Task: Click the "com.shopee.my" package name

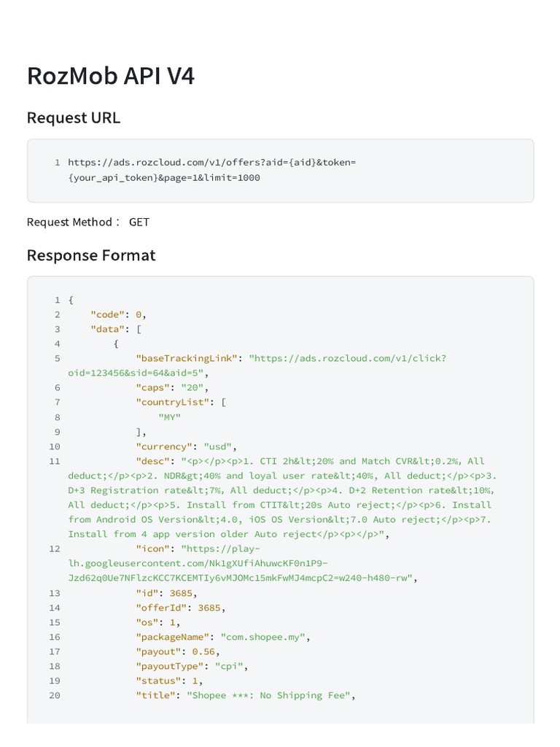Action: coord(263,636)
